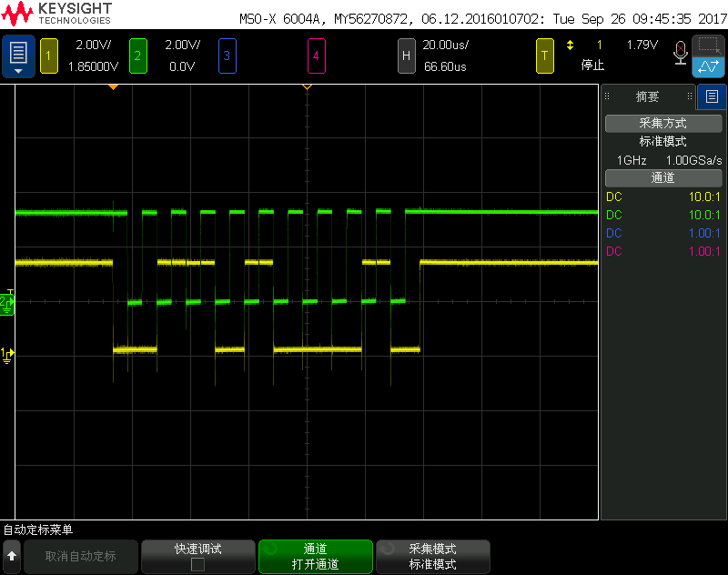The width and height of the screenshot is (728, 575).
Task: Turn on channel 4 pink button
Action: [316, 56]
